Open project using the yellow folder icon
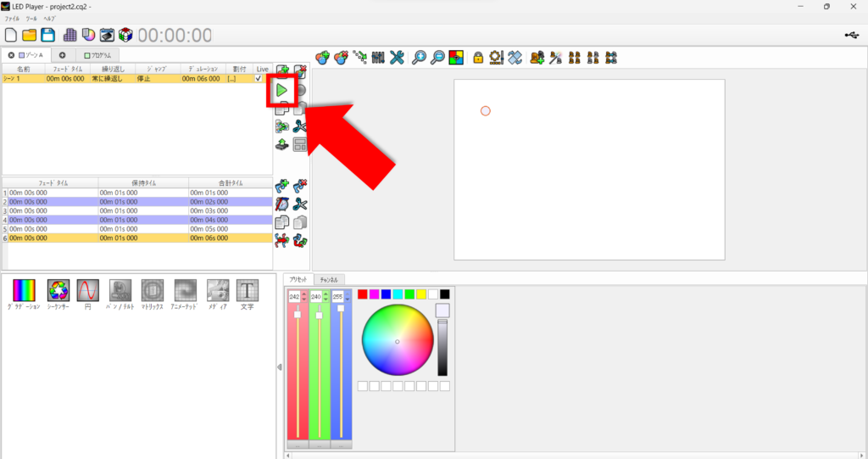The width and height of the screenshot is (868, 459). click(30, 35)
